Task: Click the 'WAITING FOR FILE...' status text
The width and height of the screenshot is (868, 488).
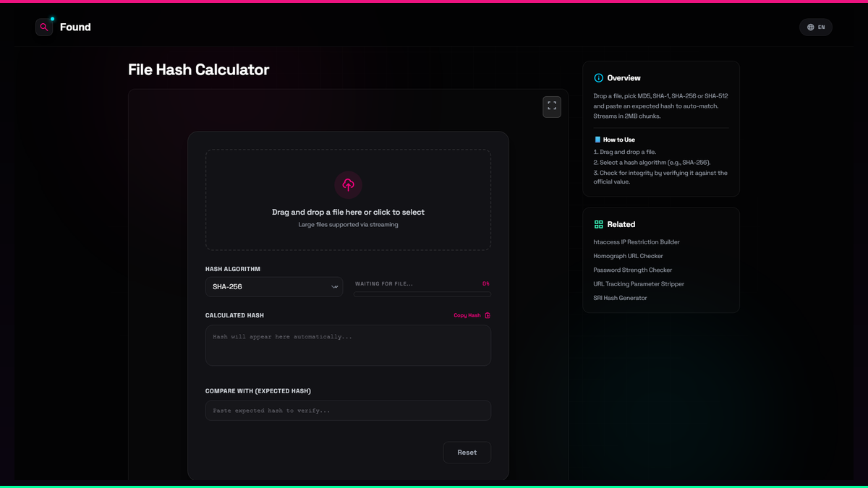Action: (384, 284)
